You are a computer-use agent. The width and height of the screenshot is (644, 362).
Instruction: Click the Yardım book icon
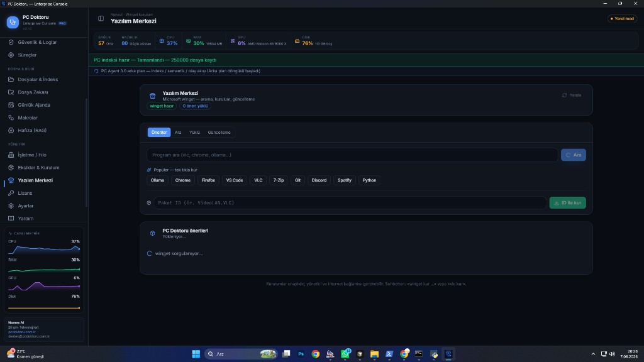pyautogui.click(x=11, y=219)
